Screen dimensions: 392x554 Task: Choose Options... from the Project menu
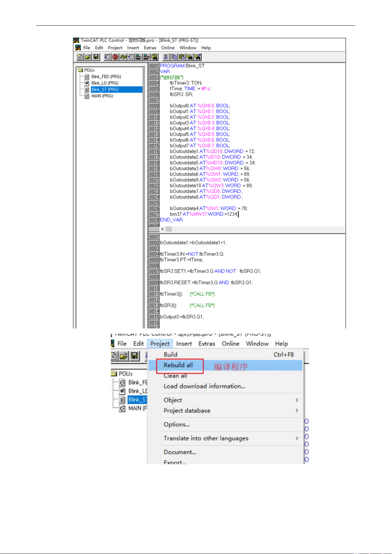click(x=225, y=424)
